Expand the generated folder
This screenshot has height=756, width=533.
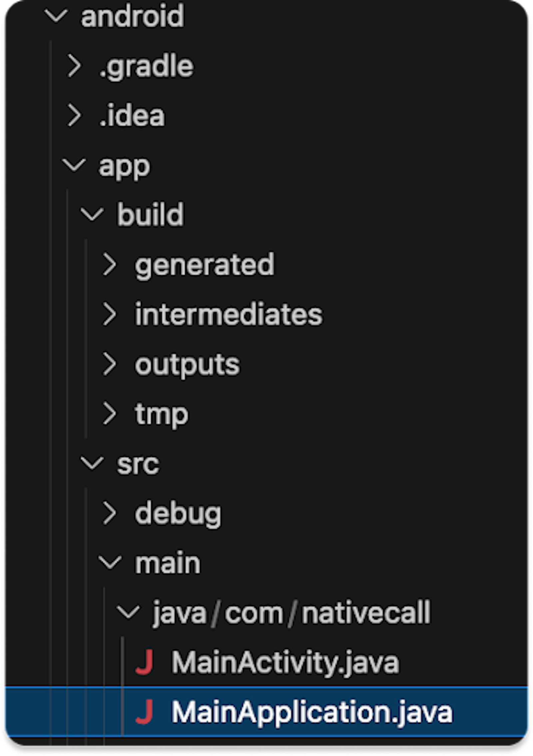[110, 265]
